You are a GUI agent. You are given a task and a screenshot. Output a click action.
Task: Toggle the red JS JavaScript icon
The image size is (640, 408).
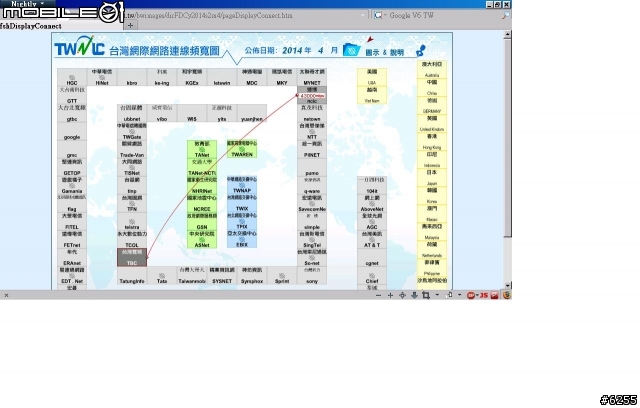coord(484,295)
